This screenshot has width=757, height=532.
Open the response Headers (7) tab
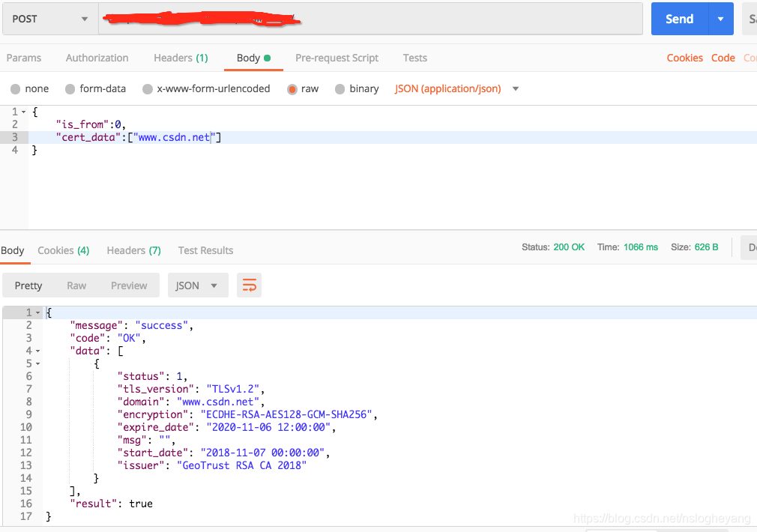tap(133, 250)
